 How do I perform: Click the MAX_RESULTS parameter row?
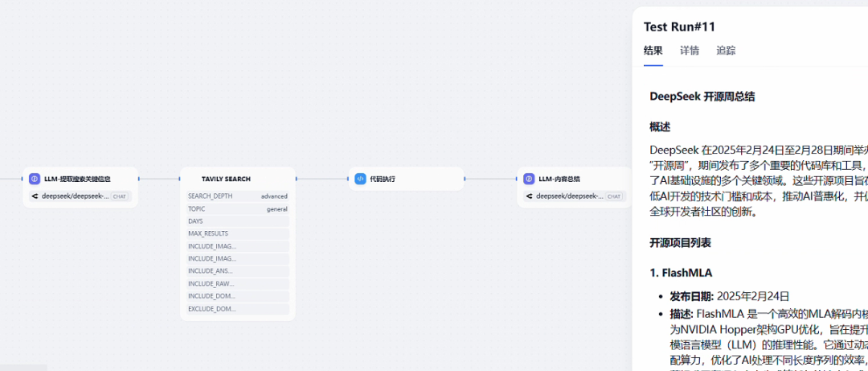[237, 233]
